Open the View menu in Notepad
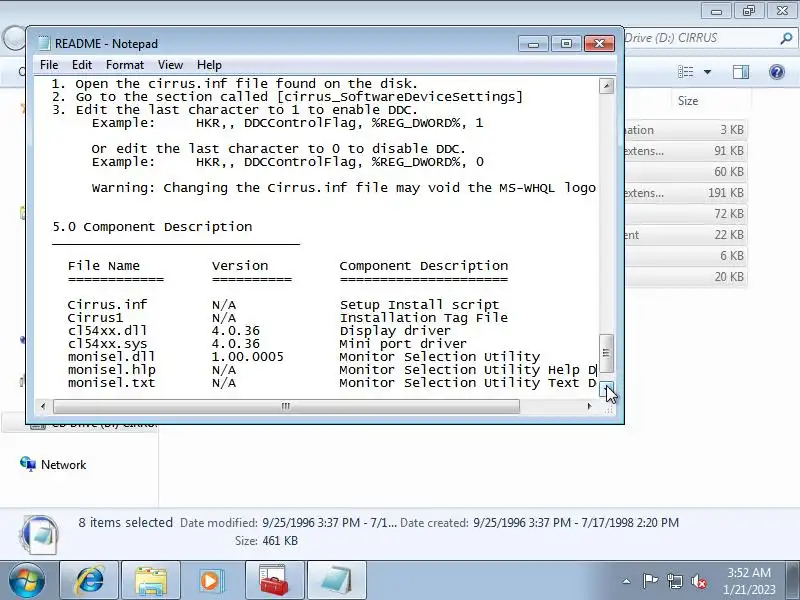800x600 pixels. pos(170,65)
